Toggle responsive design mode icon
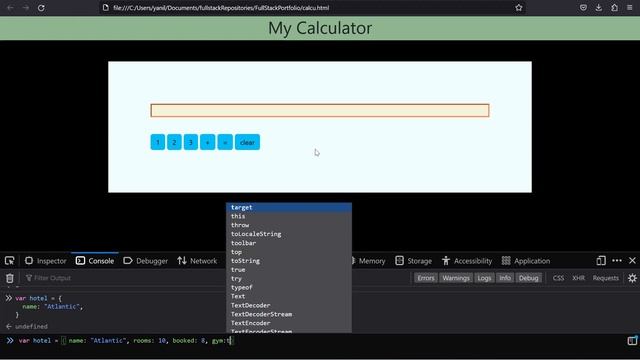The height and width of the screenshot is (360, 640). (x=601, y=261)
